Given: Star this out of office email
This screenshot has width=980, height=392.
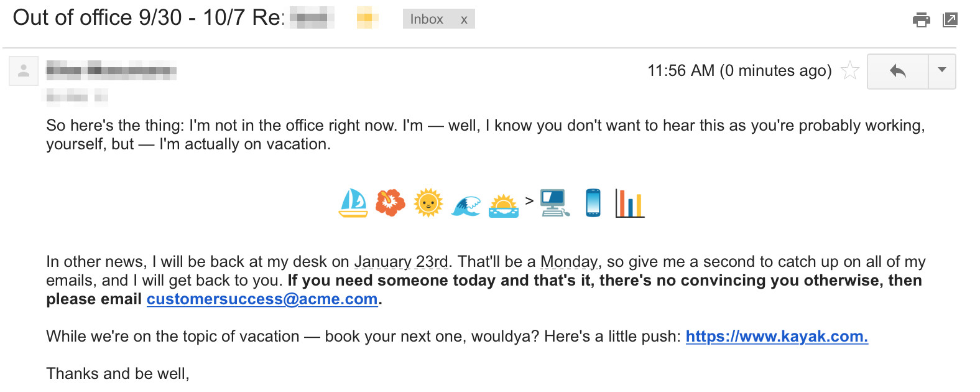Looking at the screenshot, I should [x=849, y=70].
